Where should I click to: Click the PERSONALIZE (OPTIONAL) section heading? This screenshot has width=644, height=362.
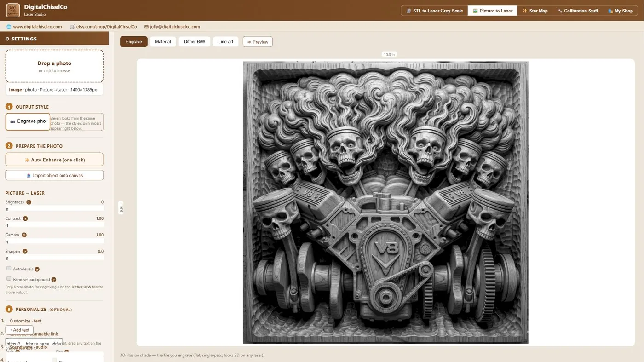(x=44, y=310)
